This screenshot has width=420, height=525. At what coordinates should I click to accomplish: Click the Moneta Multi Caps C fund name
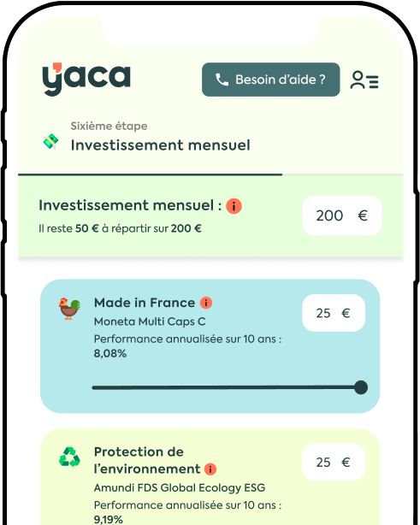pyautogui.click(x=150, y=321)
